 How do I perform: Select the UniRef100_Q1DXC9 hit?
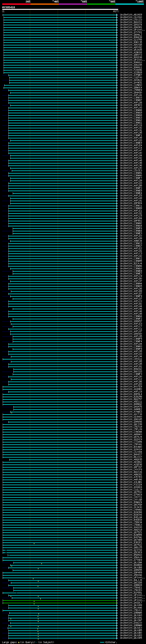pyautogui.click(x=131, y=439)
